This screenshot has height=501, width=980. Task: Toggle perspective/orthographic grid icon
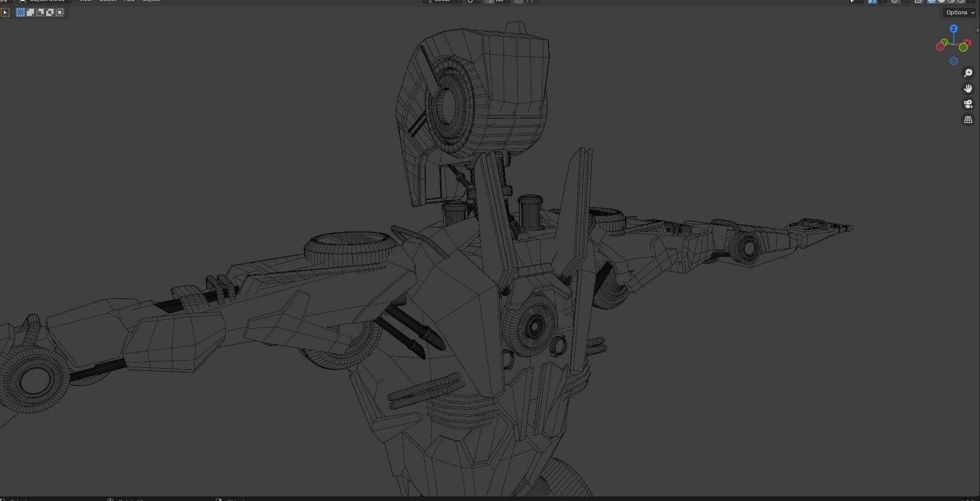pos(968,119)
